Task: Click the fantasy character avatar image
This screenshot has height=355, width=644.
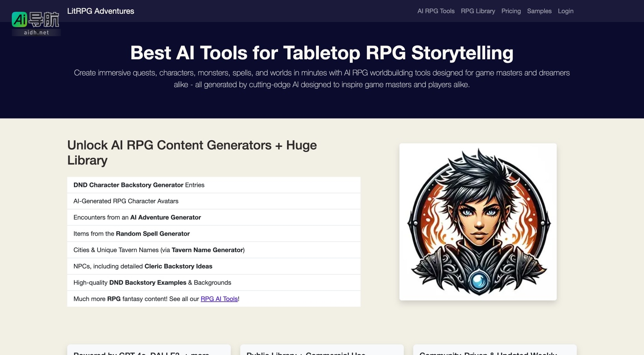Action: (x=478, y=222)
